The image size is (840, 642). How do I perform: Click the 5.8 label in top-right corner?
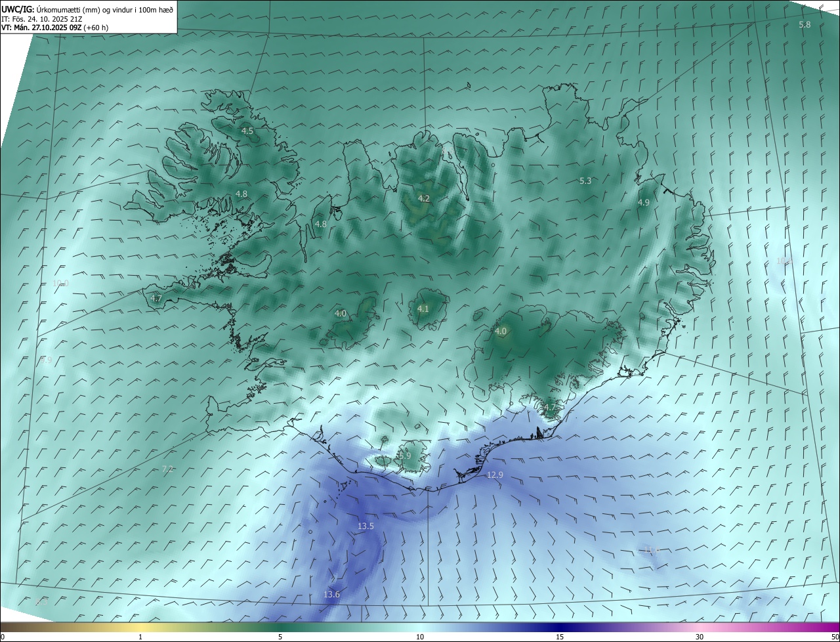805,24
